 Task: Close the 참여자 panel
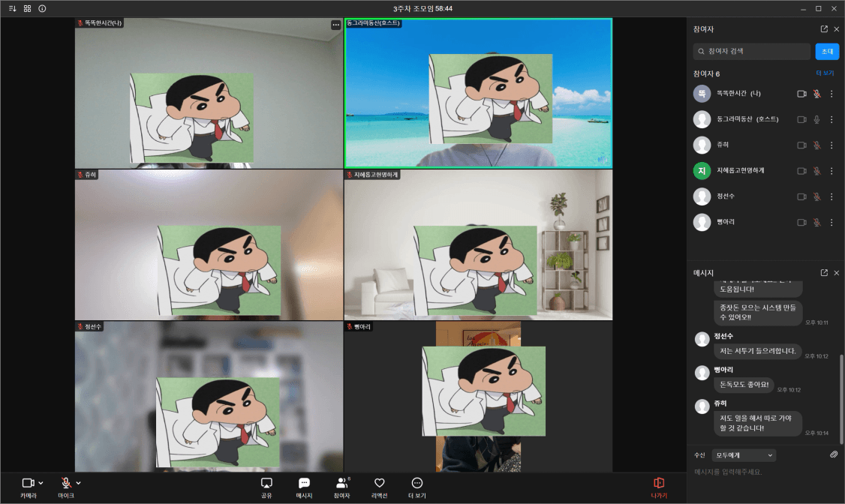pyautogui.click(x=837, y=29)
